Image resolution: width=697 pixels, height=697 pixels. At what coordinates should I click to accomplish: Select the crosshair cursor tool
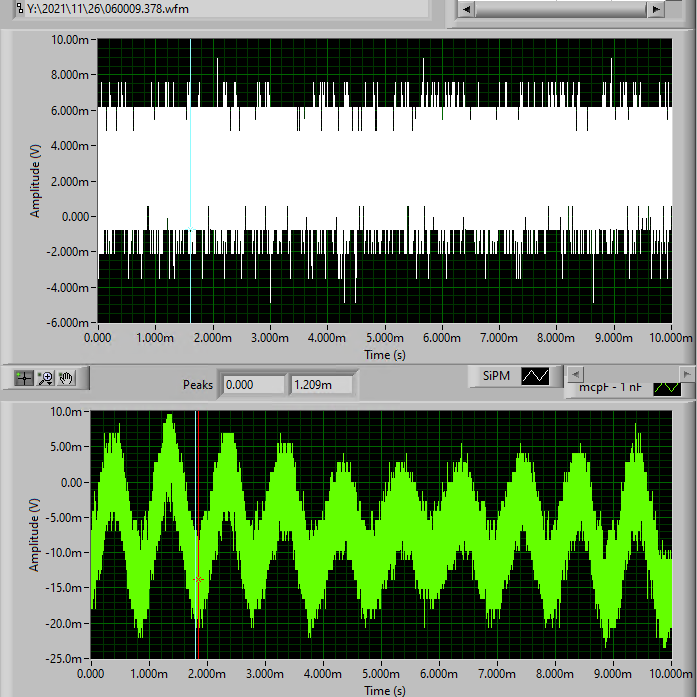tap(24, 377)
